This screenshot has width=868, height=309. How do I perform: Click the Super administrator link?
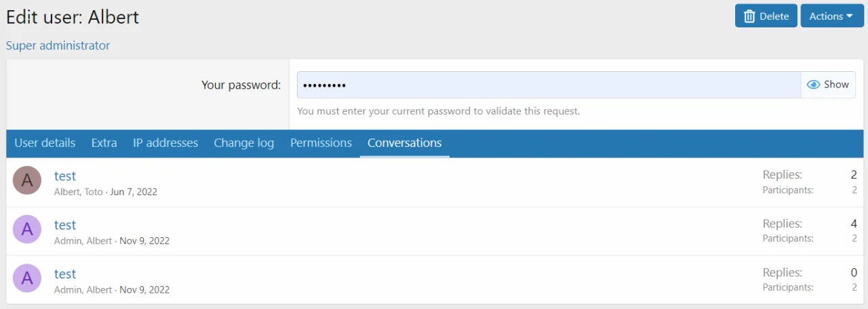pos(58,45)
